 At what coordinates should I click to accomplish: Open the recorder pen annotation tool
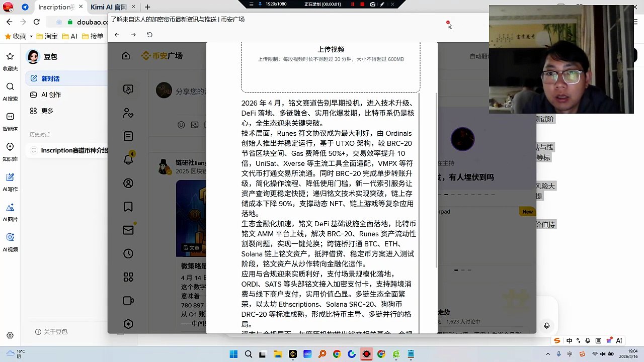coord(382,4)
